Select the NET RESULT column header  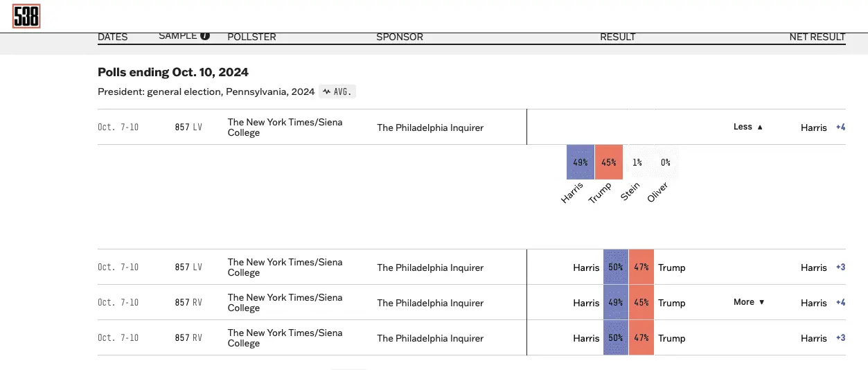point(817,37)
